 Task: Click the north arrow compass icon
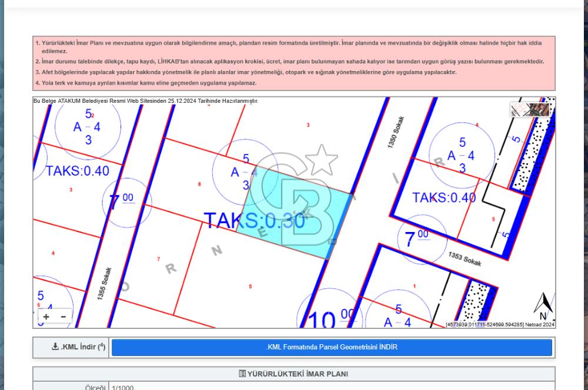pyautogui.click(x=543, y=305)
